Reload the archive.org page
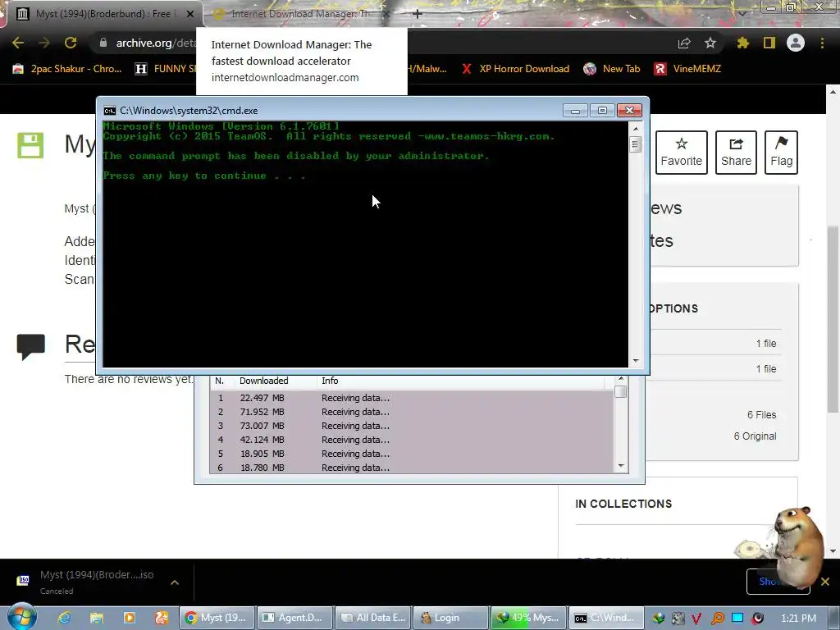 pos(71,43)
